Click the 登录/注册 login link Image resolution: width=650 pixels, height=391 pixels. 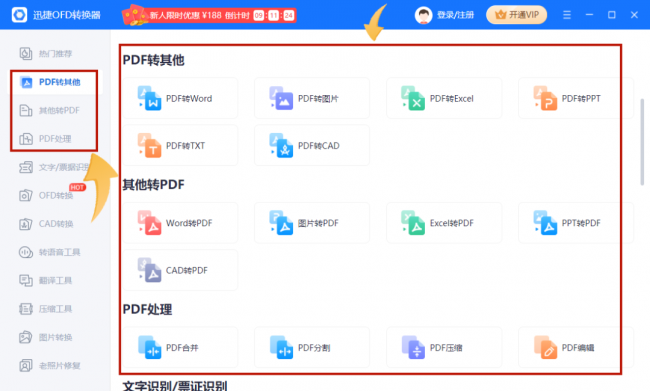[455, 15]
